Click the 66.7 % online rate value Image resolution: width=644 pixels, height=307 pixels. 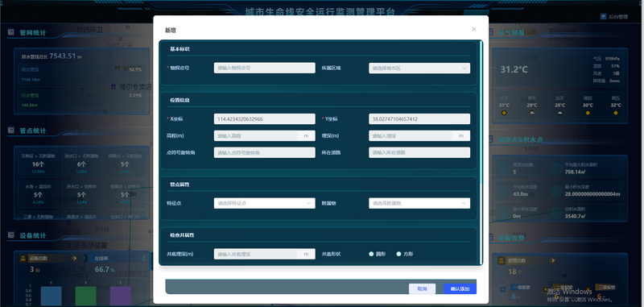[x=105, y=270]
